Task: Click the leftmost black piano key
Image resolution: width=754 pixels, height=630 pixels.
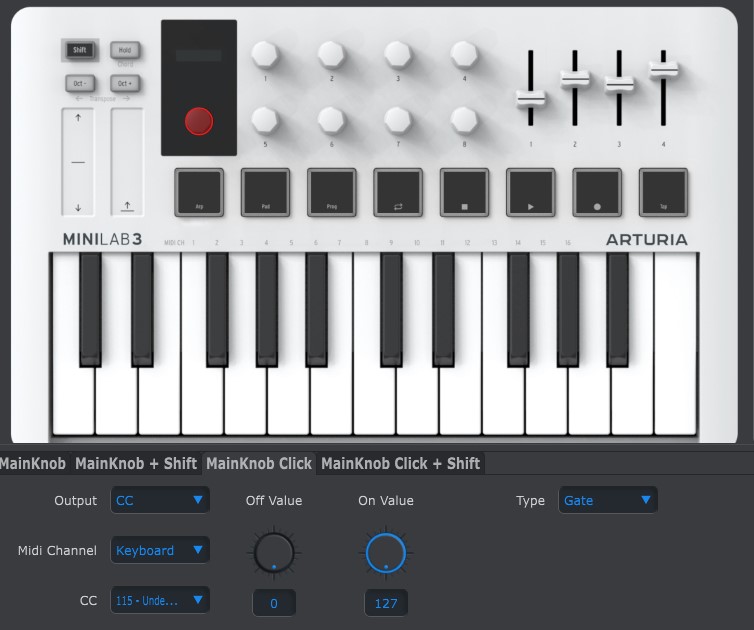Action: (x=90, y=310)
